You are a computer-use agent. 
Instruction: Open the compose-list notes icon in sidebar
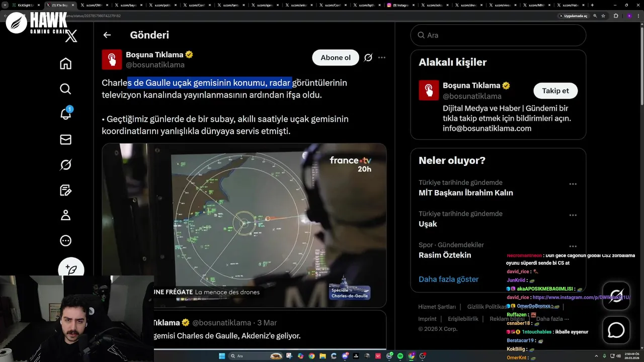65,190
